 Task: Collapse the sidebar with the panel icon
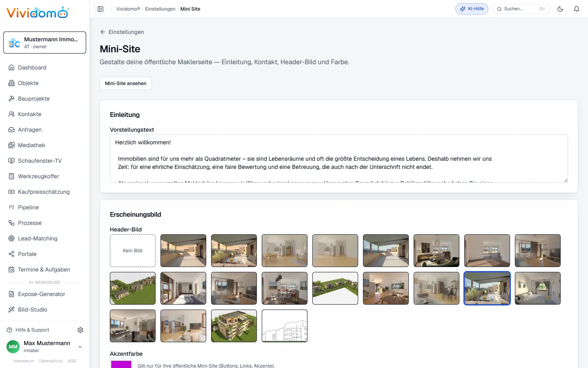(x=100, y=9)
